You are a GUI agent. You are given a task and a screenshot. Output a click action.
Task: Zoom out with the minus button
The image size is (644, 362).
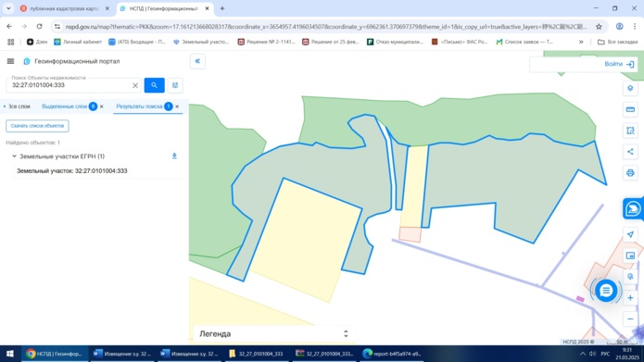(x=630, y=318)
